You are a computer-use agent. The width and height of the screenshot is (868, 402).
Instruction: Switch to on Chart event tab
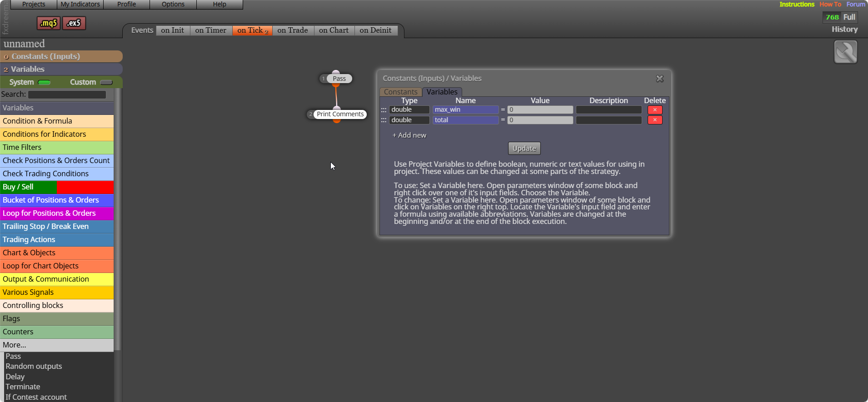tap(334, 30)
